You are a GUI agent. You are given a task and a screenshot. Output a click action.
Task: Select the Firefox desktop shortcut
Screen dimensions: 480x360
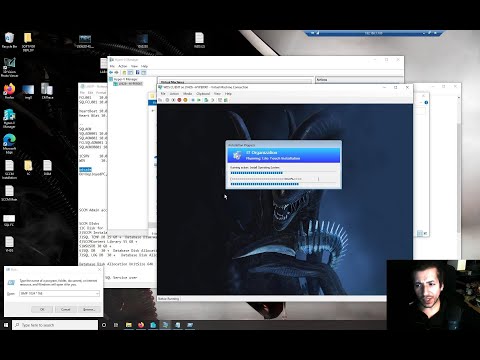[9, 91]
